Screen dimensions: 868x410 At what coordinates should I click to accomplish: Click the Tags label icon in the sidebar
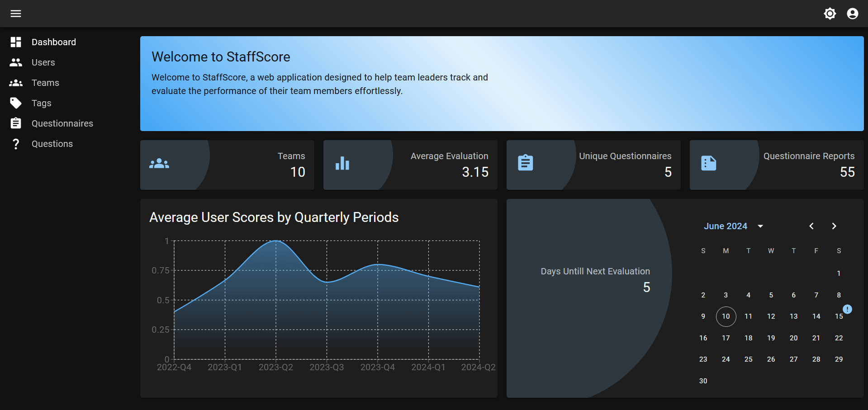click(x=16, y=103)
